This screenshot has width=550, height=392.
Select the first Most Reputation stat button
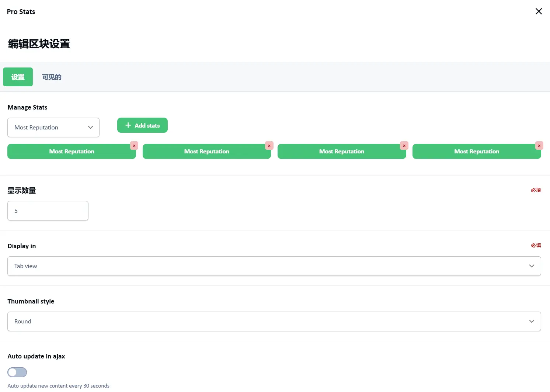click(x=72, y=152)
